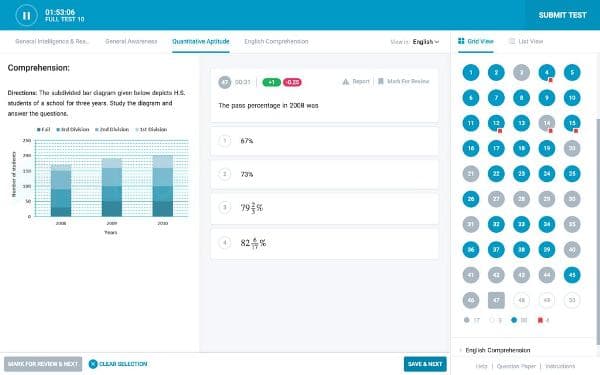This screenshot has width=600, height=375.
Task: Open the English Comprehension tab
Action: pos(276,41)
